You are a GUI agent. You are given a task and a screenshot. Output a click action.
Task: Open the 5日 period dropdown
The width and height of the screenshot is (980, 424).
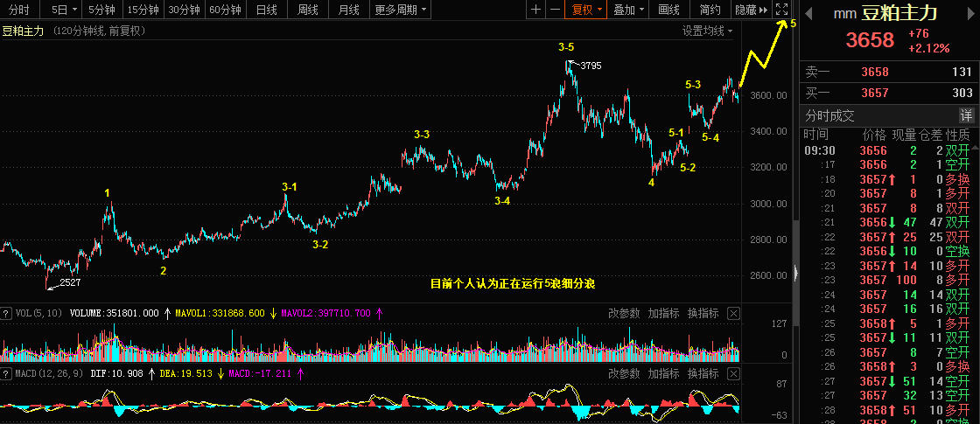(x=64, y=10)
